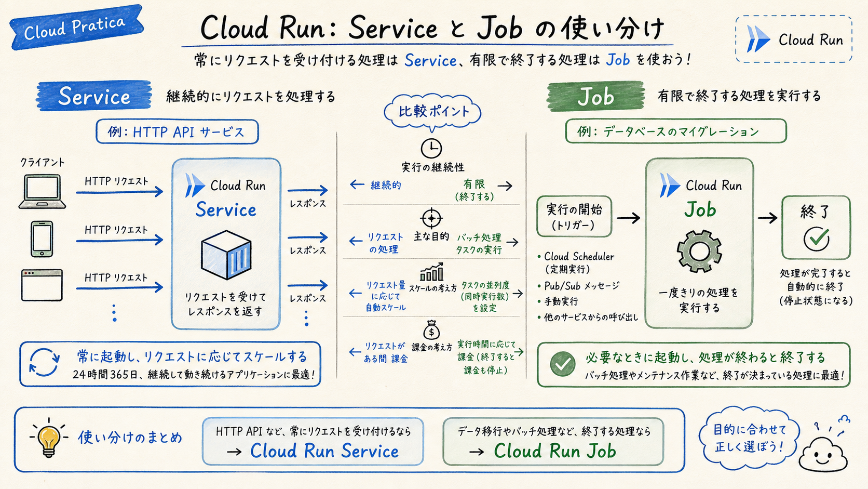This screenshot has width=868, height=489.
Task: Click the HTTP リクエスト label beside the browser window
Action: pos(116,277)
